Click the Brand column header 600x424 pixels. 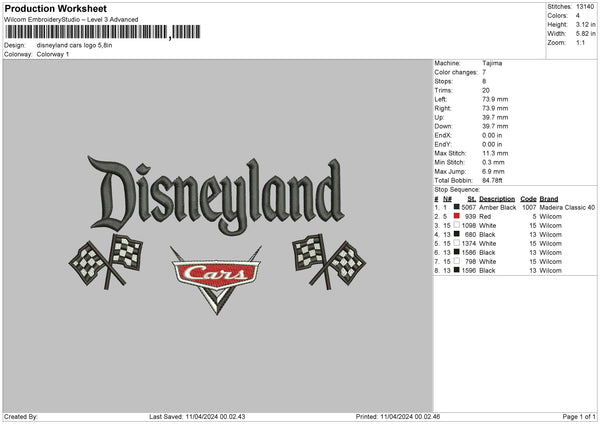pyautogui.click(x=549, y=199)
